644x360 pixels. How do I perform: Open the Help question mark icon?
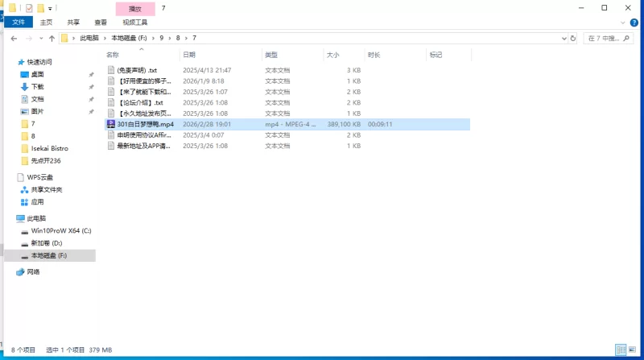[x=634, y=23]
